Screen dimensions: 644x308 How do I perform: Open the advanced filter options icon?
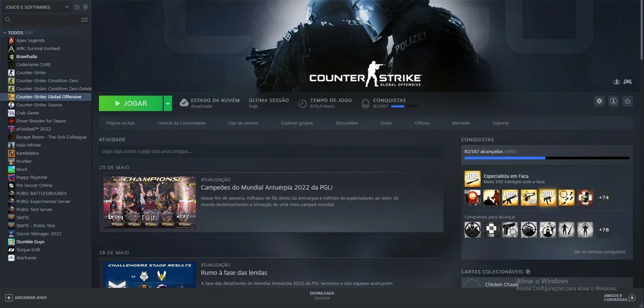84,20
